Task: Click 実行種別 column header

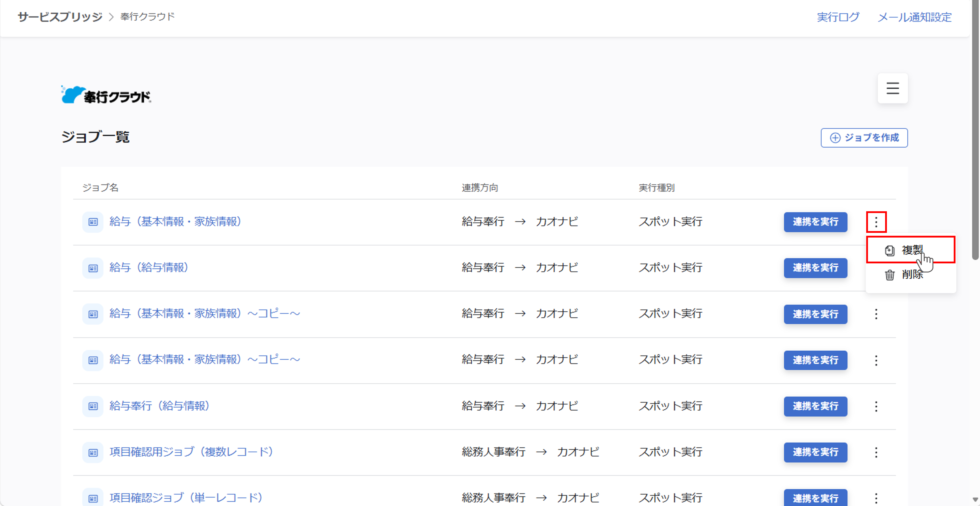Action: pos(656,188)
